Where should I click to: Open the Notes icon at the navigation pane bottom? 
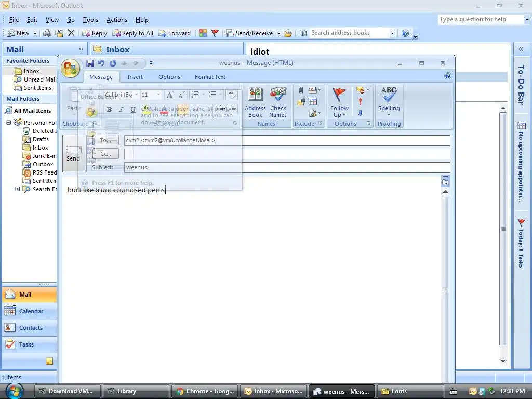click(x=49, y=361)
